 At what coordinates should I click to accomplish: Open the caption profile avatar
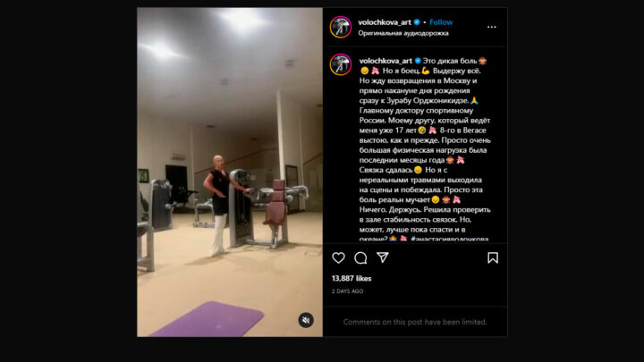(341, 64)
